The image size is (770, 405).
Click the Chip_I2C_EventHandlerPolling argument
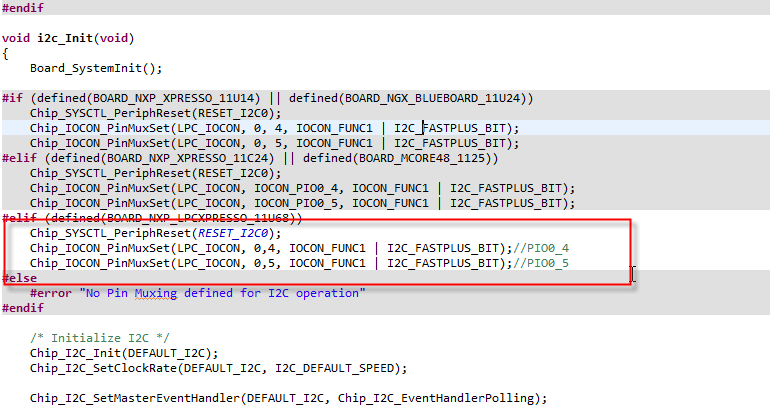pyautogui.click(x=436, y=398)
